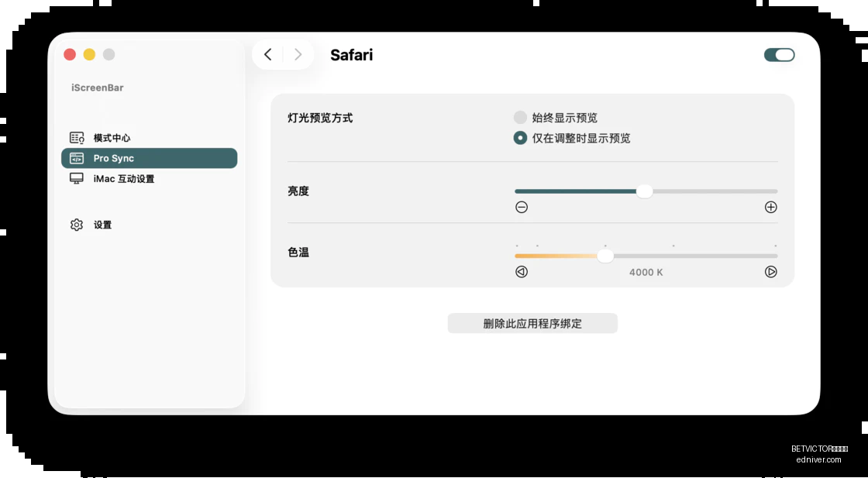The height and width of the screenshot is (478, 868).
Task: Close the window with red button
Action: point(70,54)
